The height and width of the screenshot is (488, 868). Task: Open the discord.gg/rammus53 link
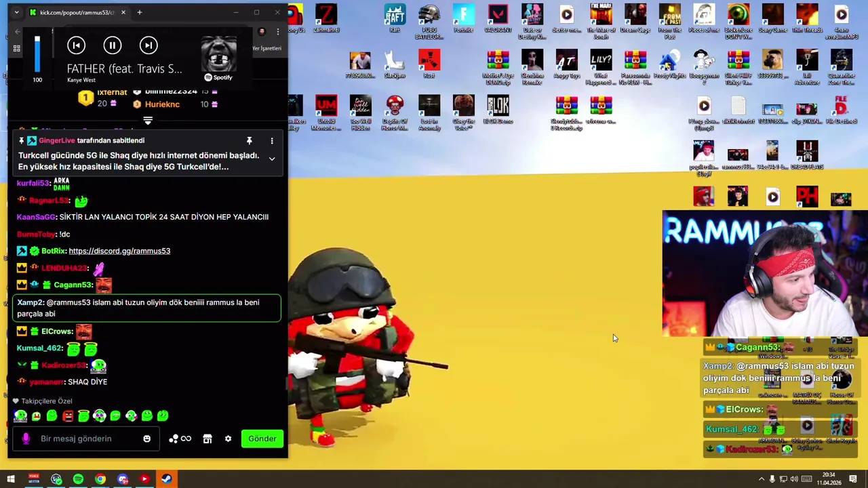[119, 251]
